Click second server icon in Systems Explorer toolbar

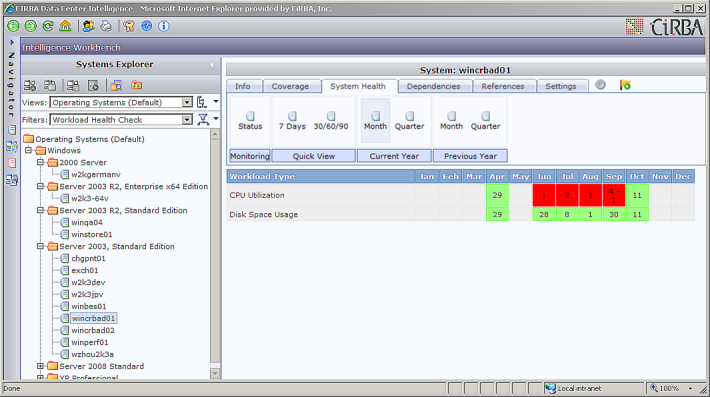coord(50,85)
